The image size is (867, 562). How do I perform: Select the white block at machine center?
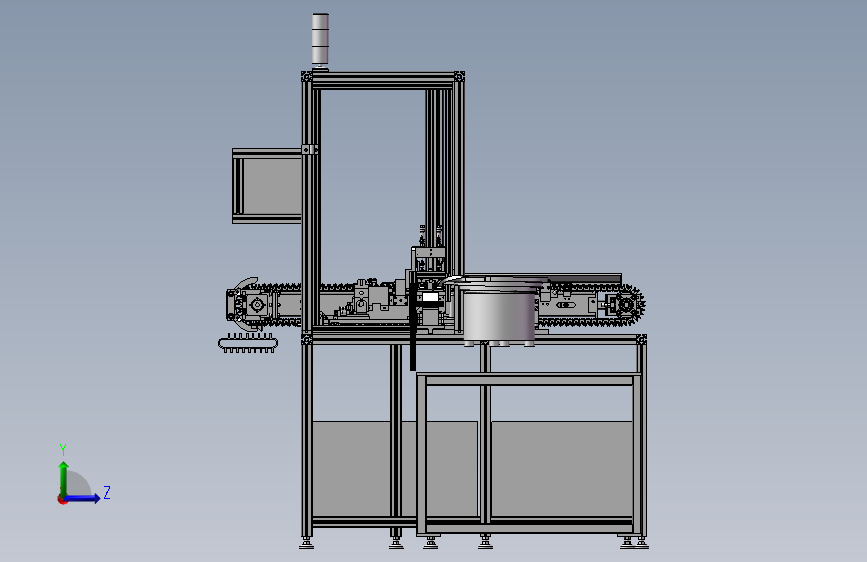pyautogui.click(x=430, y=298)
